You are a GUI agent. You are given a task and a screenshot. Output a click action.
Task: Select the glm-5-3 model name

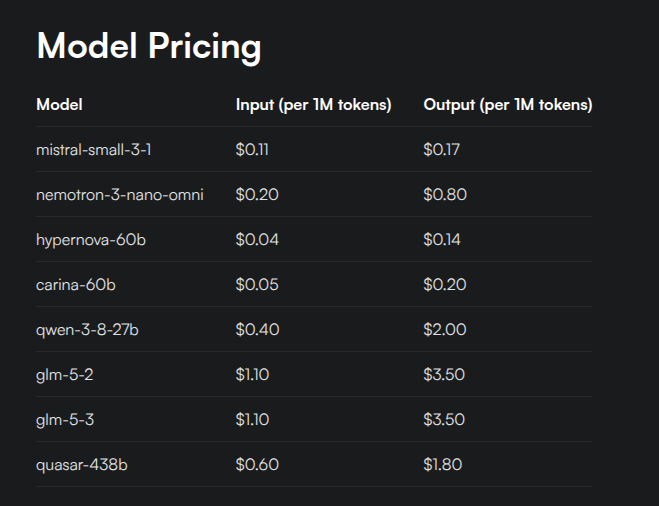coord(65,420)
